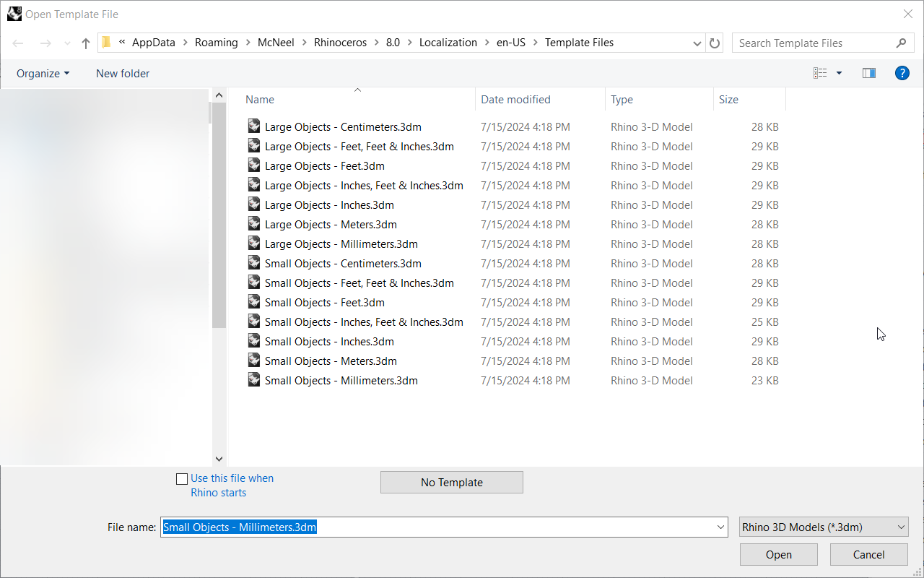Enable Use this file when Rhino starts

point(182,479)
